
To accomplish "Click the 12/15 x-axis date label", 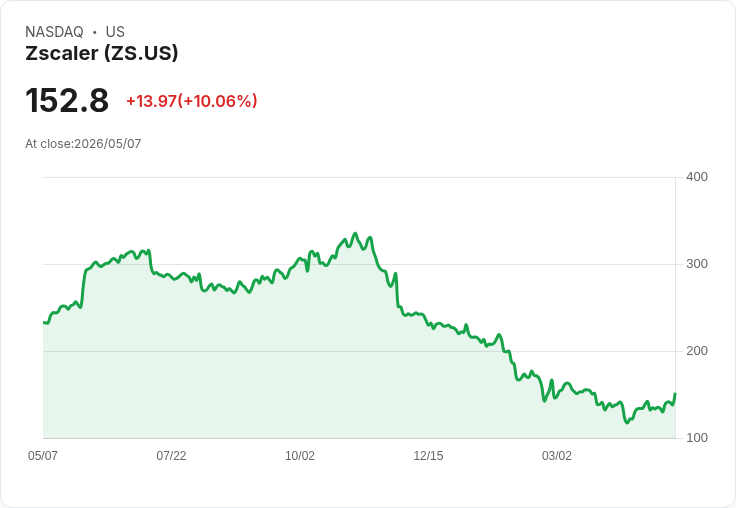I will tap(428, 455).
